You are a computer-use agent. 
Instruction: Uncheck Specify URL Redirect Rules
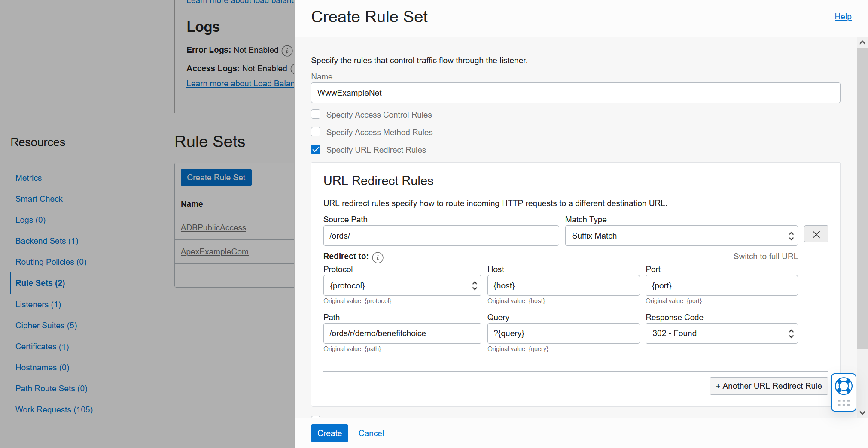[316, 150]
